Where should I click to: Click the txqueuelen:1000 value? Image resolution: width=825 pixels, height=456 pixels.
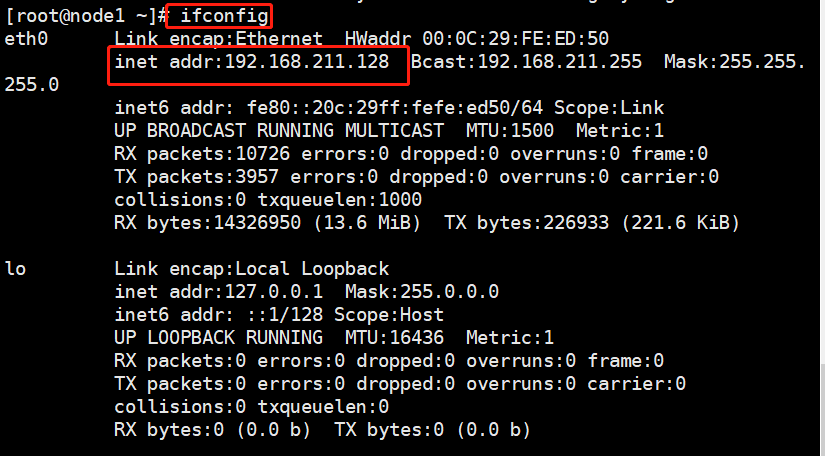341,200
